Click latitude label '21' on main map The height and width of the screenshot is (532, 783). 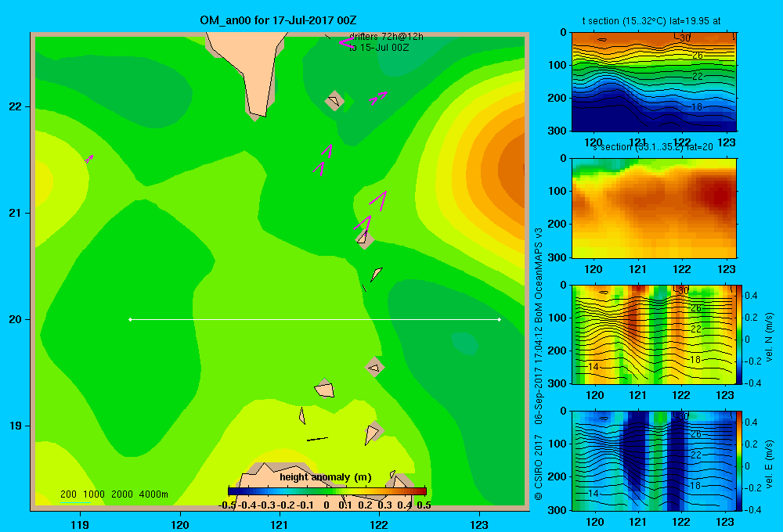tap(16, 213)
